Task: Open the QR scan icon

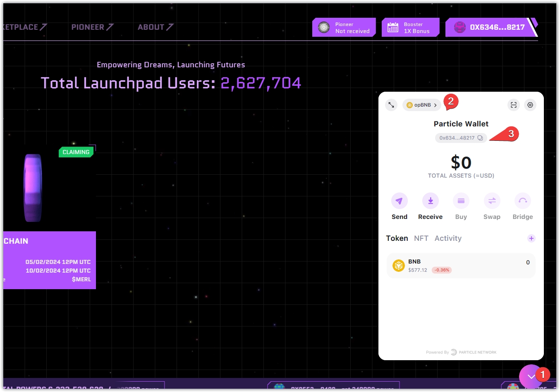Action: (x=513, y=105)
